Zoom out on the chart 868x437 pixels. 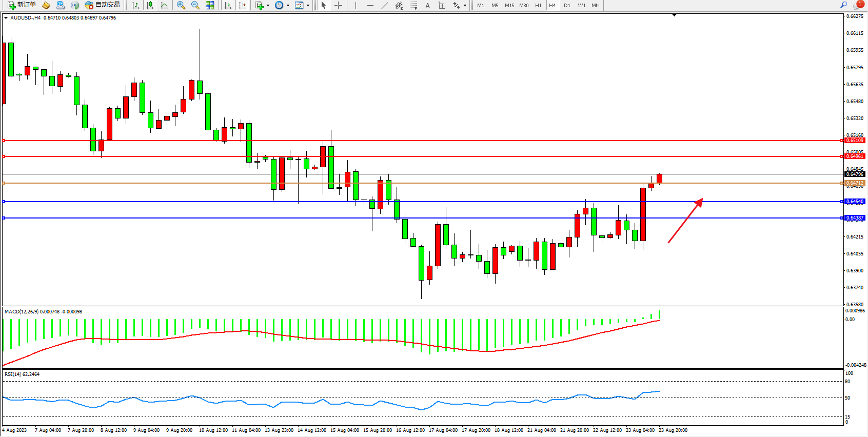coord(195,5)
